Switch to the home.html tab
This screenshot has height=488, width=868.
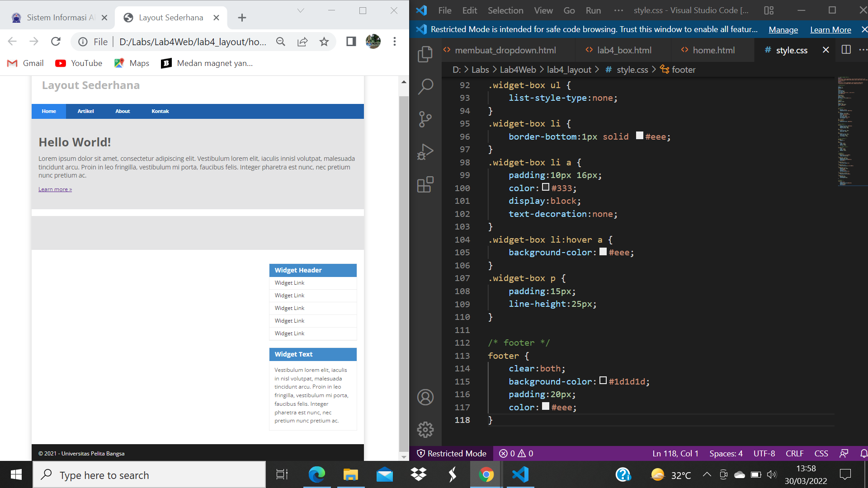point(712,50)
